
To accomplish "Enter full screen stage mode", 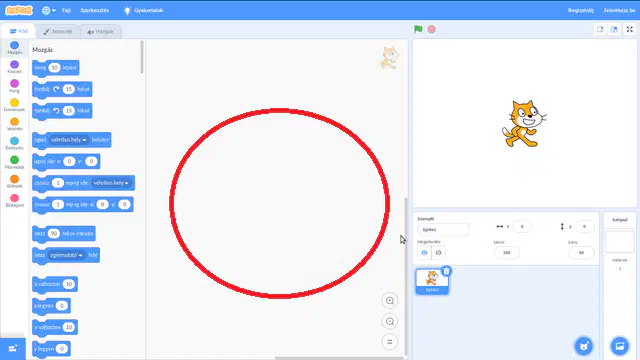I will point(629,29).
